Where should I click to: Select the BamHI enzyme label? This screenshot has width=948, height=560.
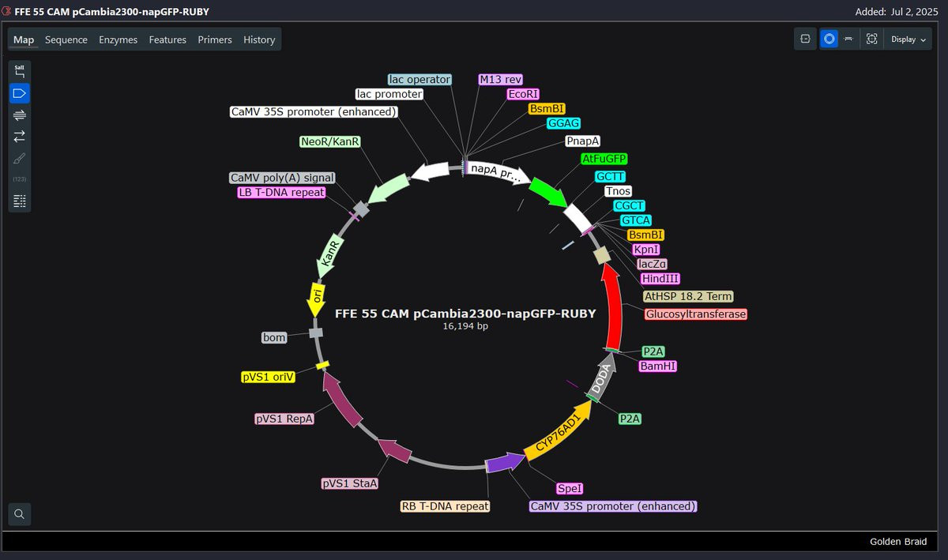(657, 366)
